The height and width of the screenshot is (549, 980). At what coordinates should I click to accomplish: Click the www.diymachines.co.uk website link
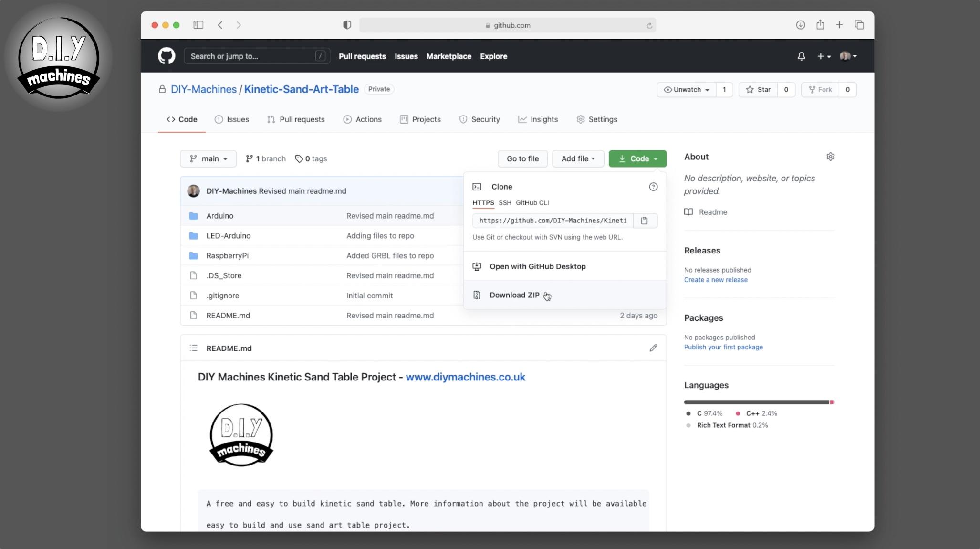coord(466,377)
